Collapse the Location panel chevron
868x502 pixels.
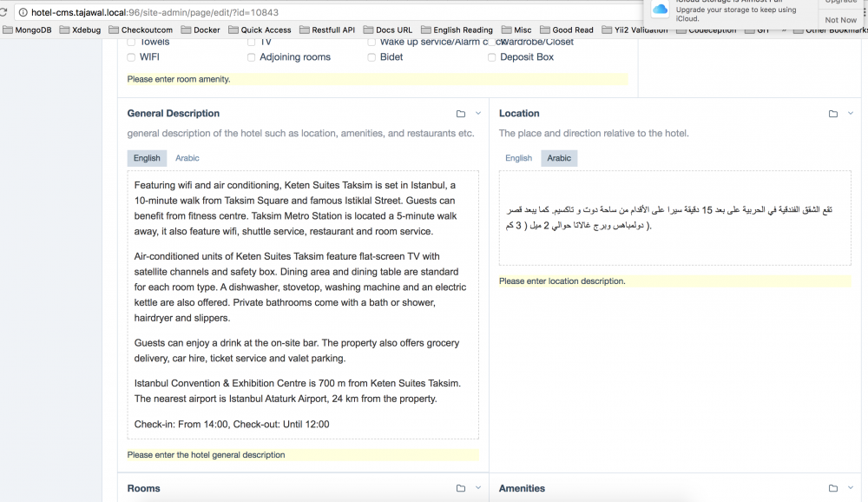click(x=851, y=113)
